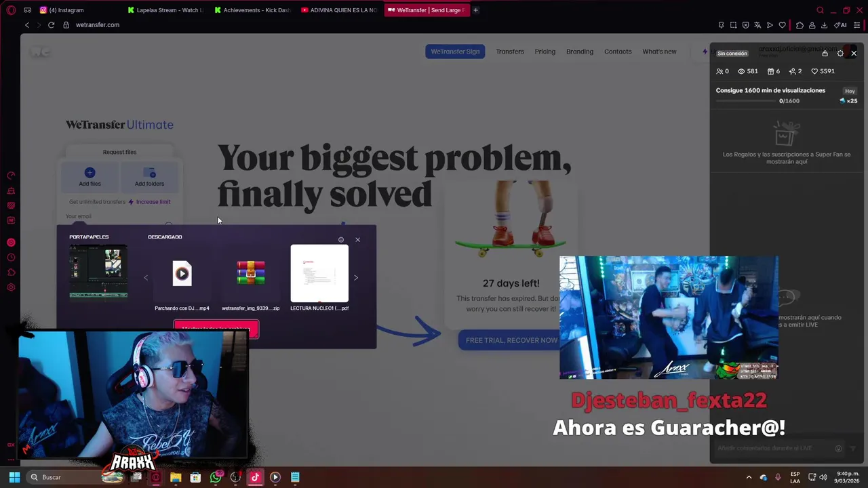Click the taskbar clock showing 9:40 p.m.

847,477
